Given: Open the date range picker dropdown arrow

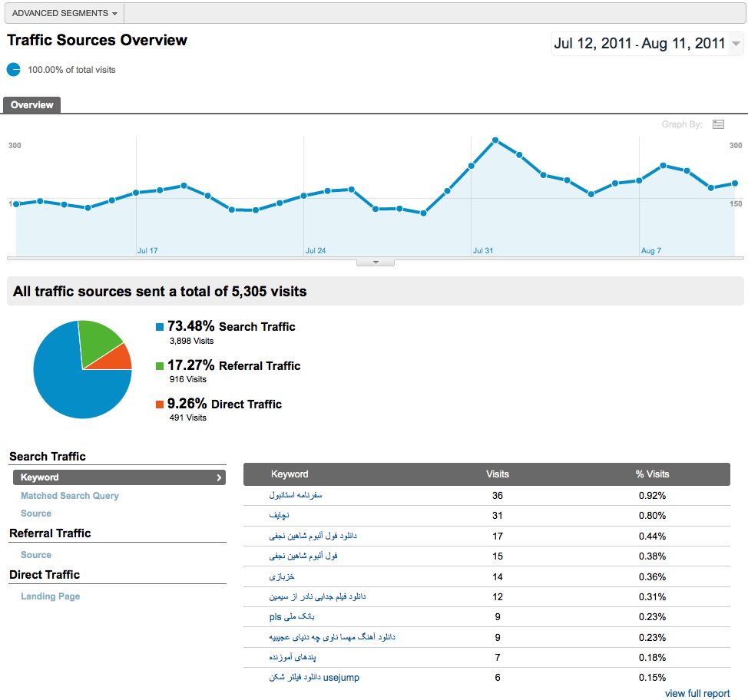Looking at the screenshot, I should [x=736, y=44].
